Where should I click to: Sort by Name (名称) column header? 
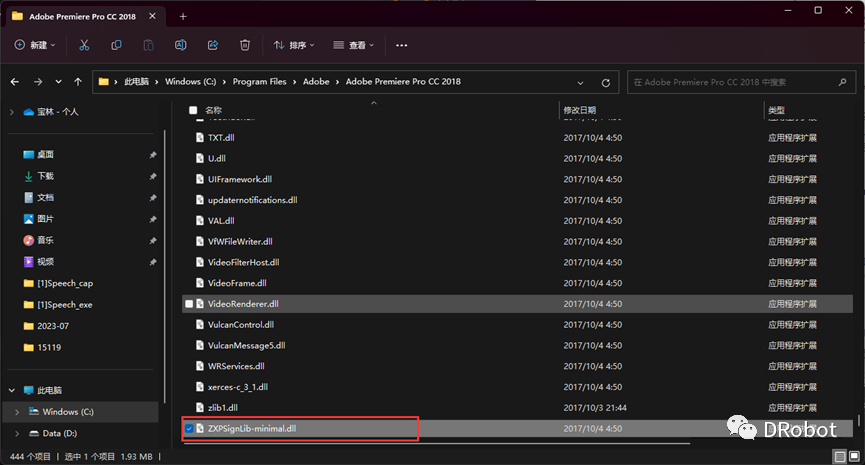click(213, 110)
